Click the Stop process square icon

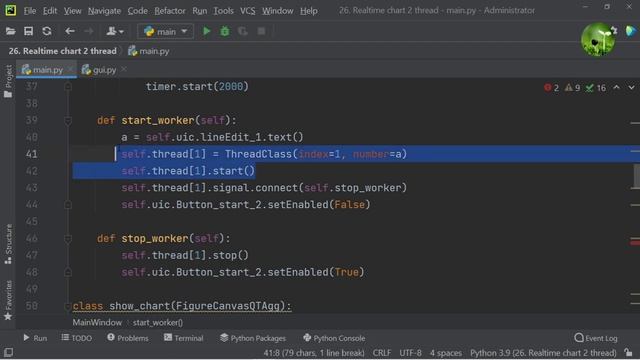click(261, 31)
